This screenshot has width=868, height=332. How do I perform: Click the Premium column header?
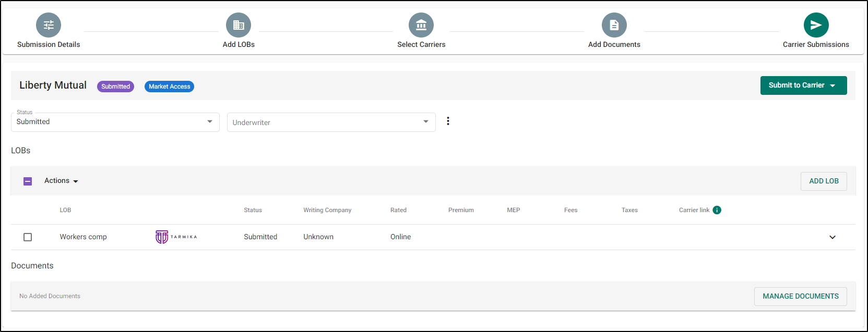tap(461, 210)
